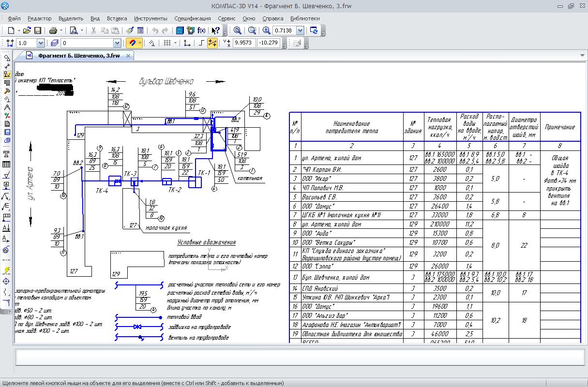Click the Variables f(x) icon
Screen dimensions: 588x387
point(201,30)
